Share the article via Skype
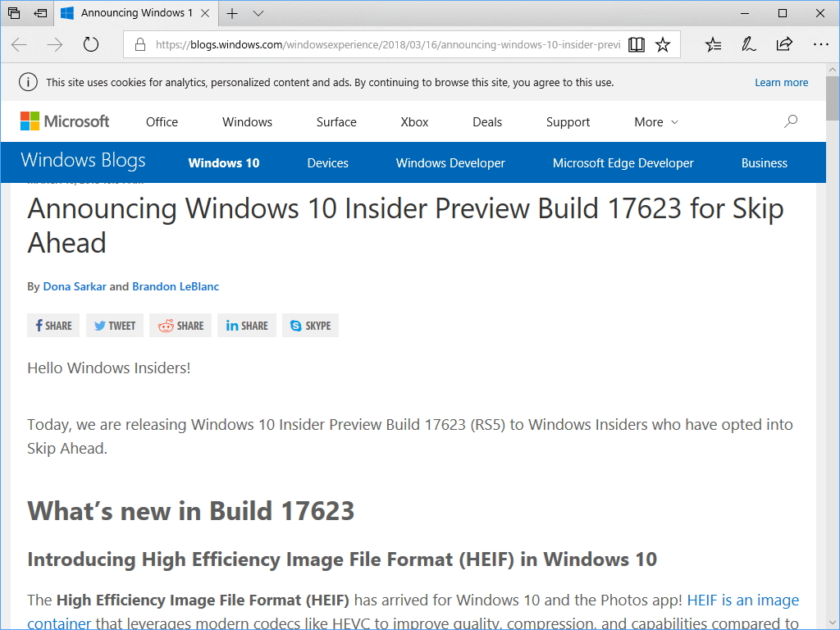This screenshot has height=630, width=840. click(x=310, y=325)
